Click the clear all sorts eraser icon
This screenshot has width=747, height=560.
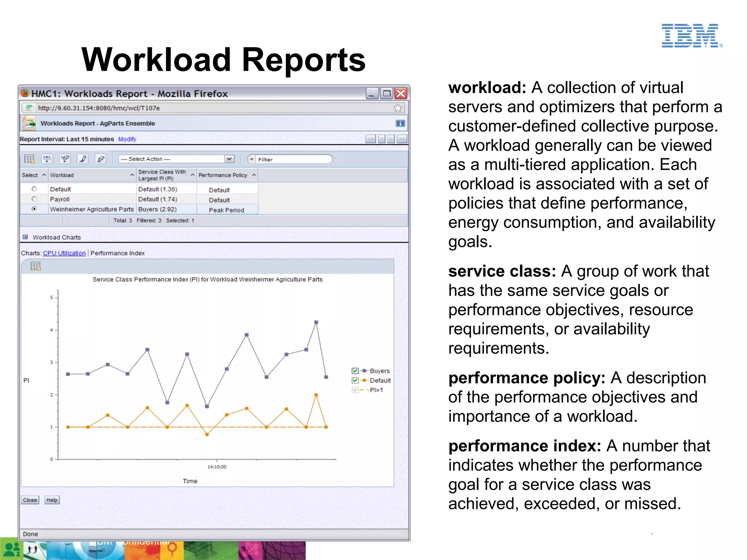(101, 159)
